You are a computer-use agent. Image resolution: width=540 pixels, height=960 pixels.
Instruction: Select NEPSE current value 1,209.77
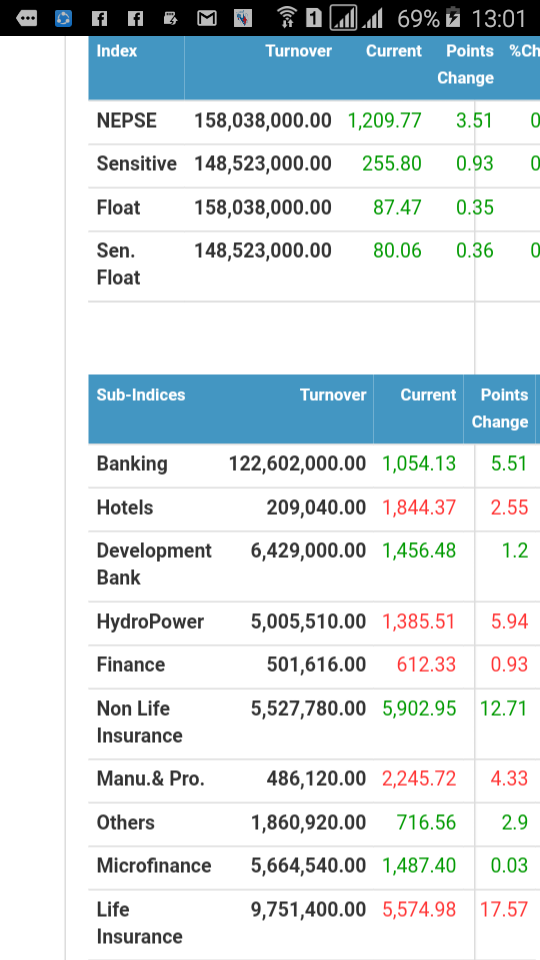click(x=384, y=121)
